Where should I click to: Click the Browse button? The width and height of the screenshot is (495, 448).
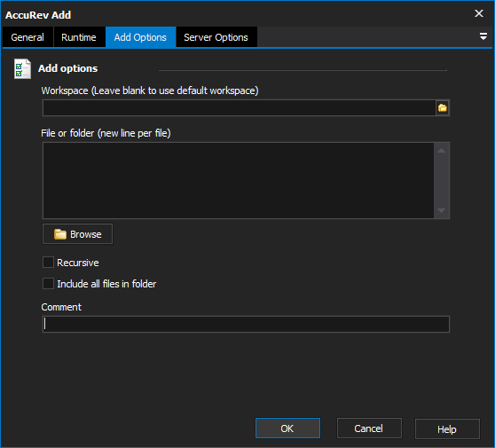point(78,234)
